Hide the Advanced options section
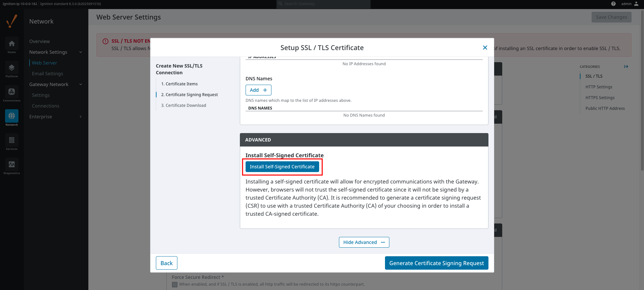The height and width of the screenshot is (290, 644). click(x=364, y=242)
